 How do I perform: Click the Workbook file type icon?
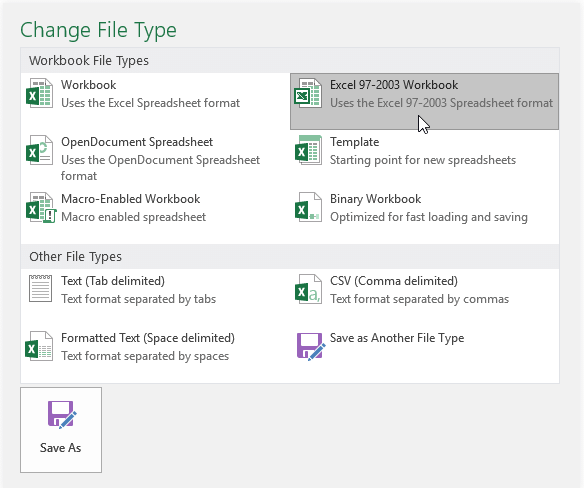click(x=39, y=93)
